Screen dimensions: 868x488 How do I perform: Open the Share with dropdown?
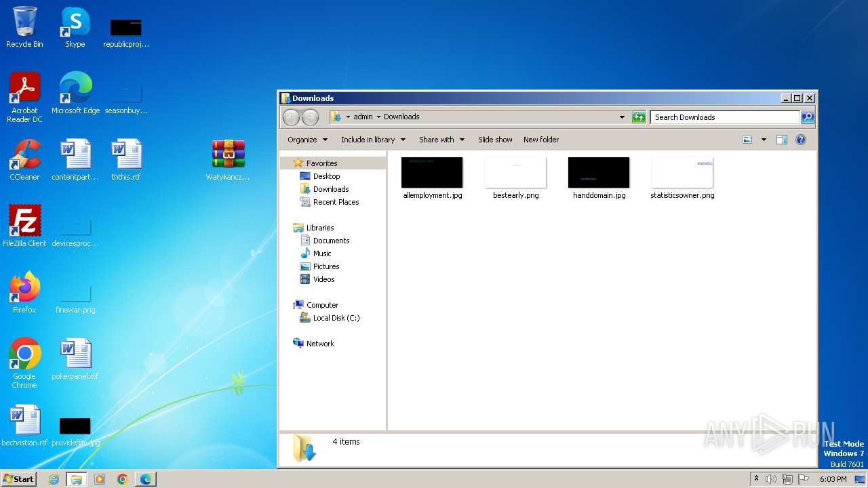coord(441,140)
